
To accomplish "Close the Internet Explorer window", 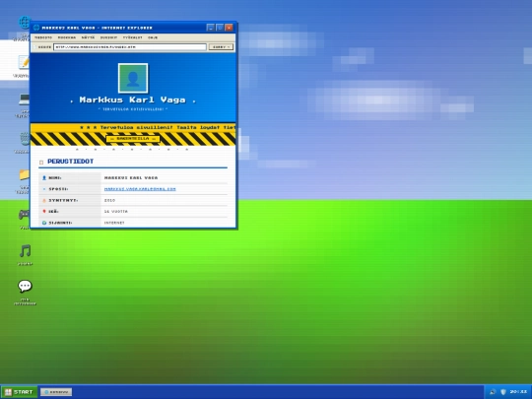I will pos(229,28).
